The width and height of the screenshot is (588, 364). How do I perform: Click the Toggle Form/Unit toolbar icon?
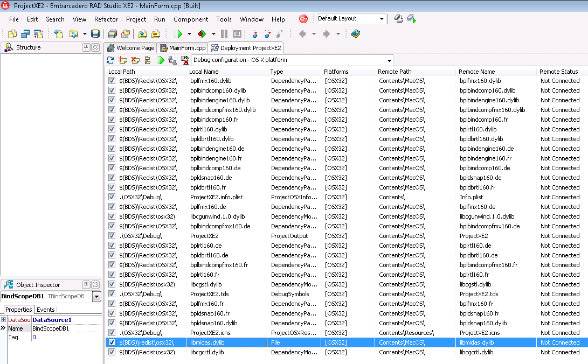click(x=38, y=34)
